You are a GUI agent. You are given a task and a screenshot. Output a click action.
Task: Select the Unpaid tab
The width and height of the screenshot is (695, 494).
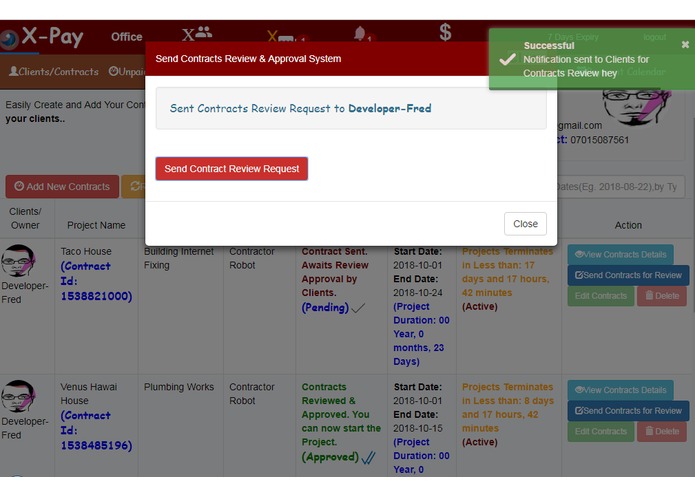[x=127, y=72]
